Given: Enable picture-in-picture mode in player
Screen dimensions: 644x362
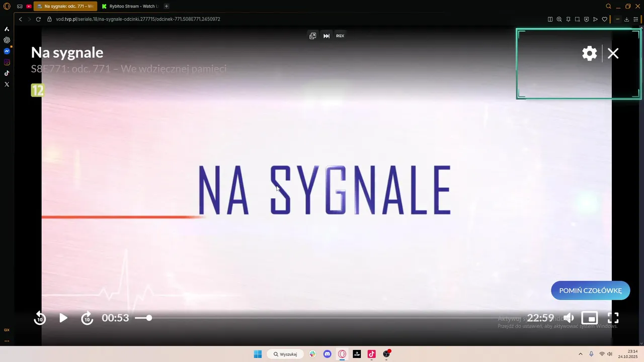Looking at the screenshot, I should tap(589, 318).
